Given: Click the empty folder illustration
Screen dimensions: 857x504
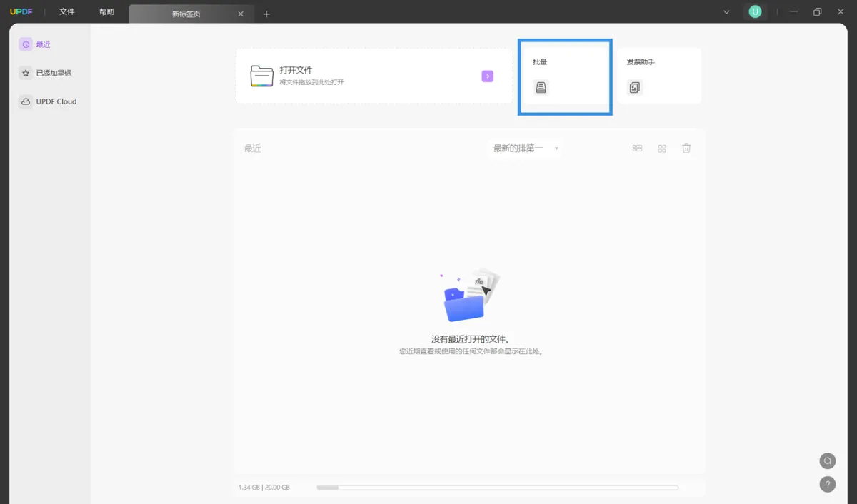Looking at the screenshot, I should click(471, 296).
